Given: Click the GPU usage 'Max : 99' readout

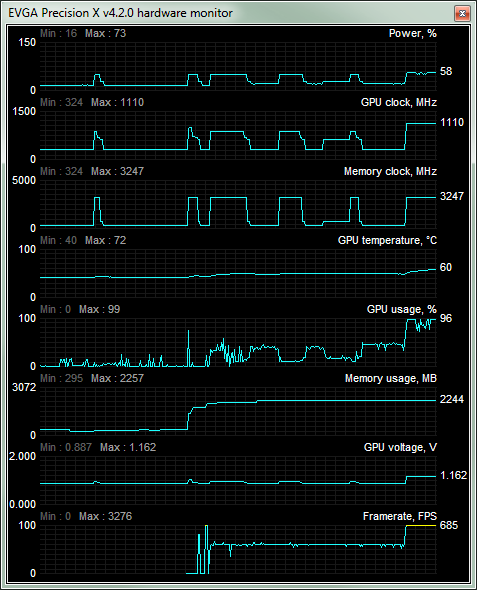Looking at the screenshot, I should click(x=99, y=309).
